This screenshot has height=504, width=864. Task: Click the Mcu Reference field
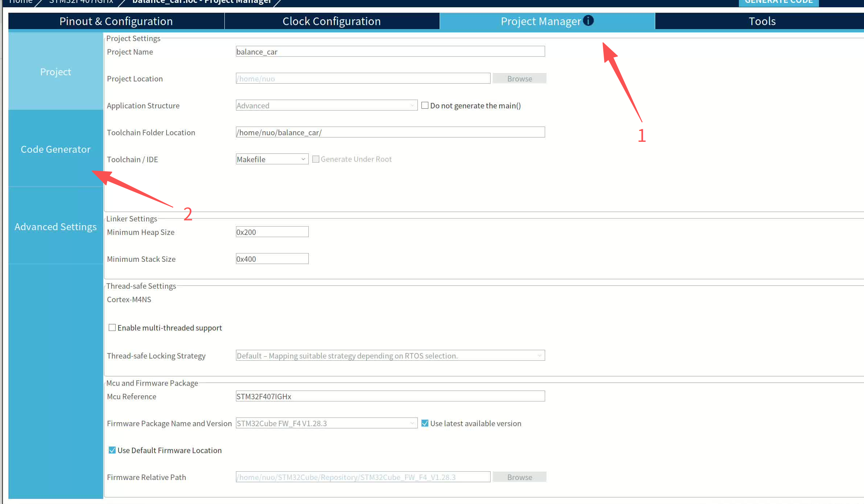coord(390,396)
